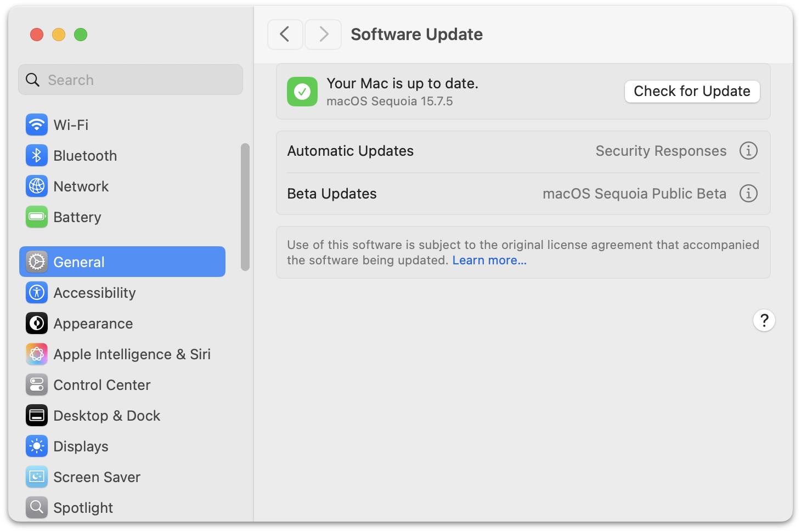This screenshot has height=532, width=801.
Task: Open Appearance settings icon
Action: pos(37,324)
